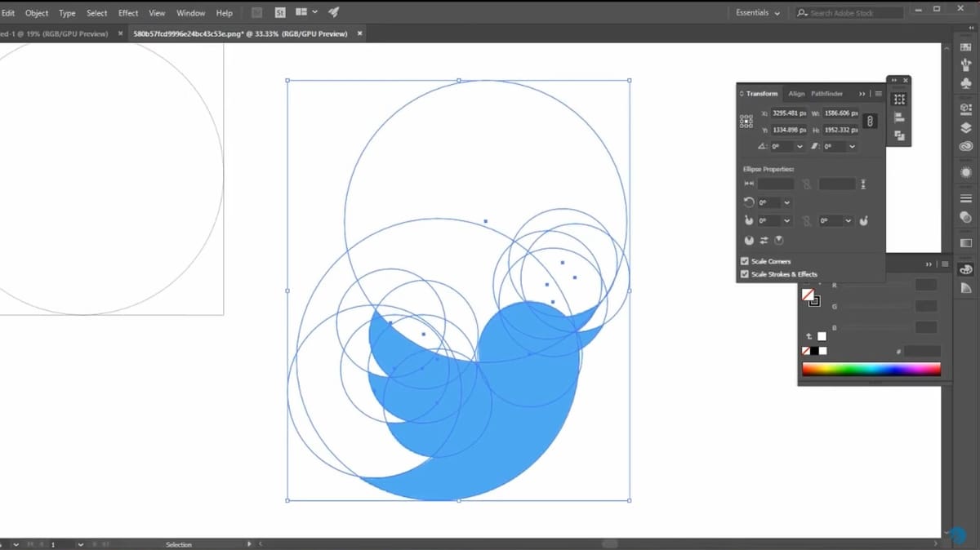Click the swap pie angles arrows icon
The image size is (980, 550).
coord(764,241)
